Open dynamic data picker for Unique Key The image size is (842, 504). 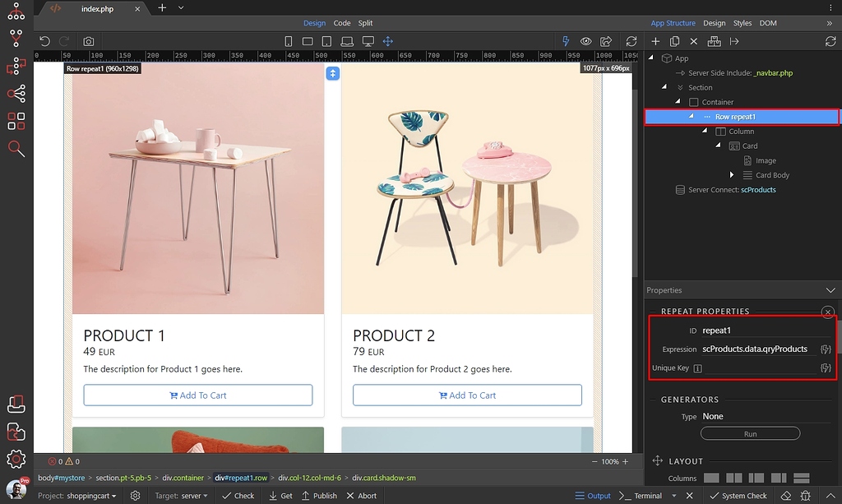click(x=826, y=368)
